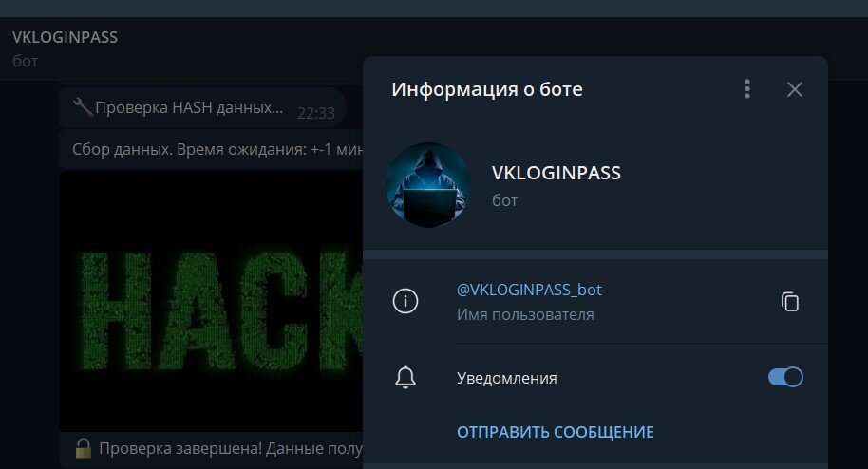868x469 pixels.
Task: Disable the Уведомления toggle switch
Action: pyautogui.click(x=785, y=378)
